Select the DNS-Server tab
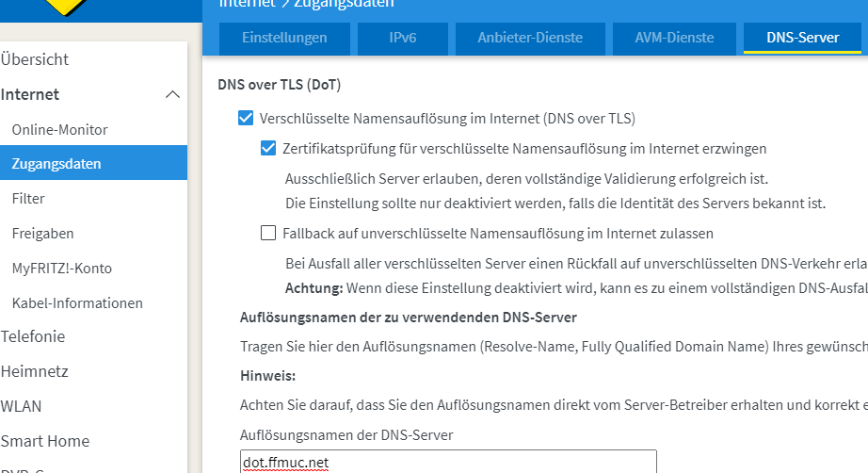This screenshot has height=473, width=868. 802,39
